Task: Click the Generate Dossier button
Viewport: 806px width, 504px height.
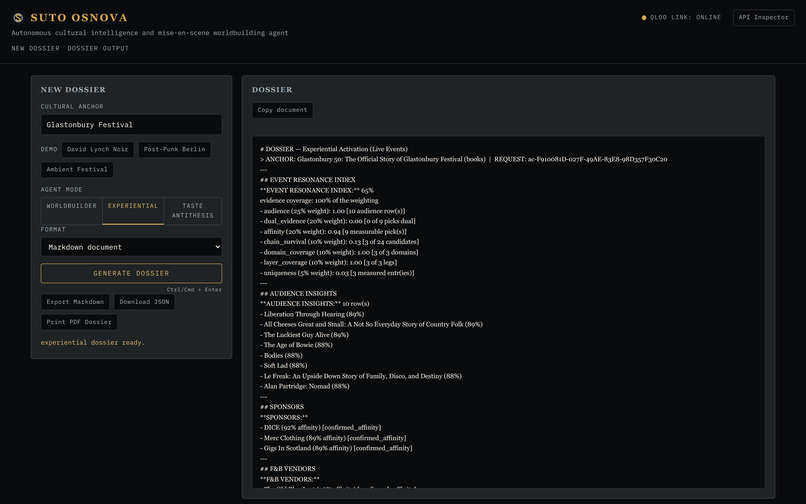Action: [x=131, y=273]
